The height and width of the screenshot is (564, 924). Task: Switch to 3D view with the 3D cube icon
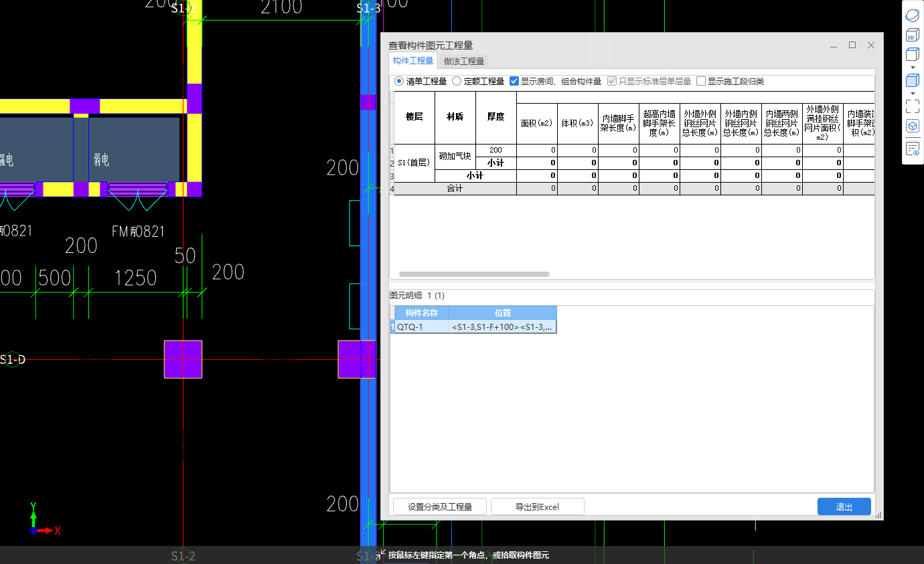(912, 35)
